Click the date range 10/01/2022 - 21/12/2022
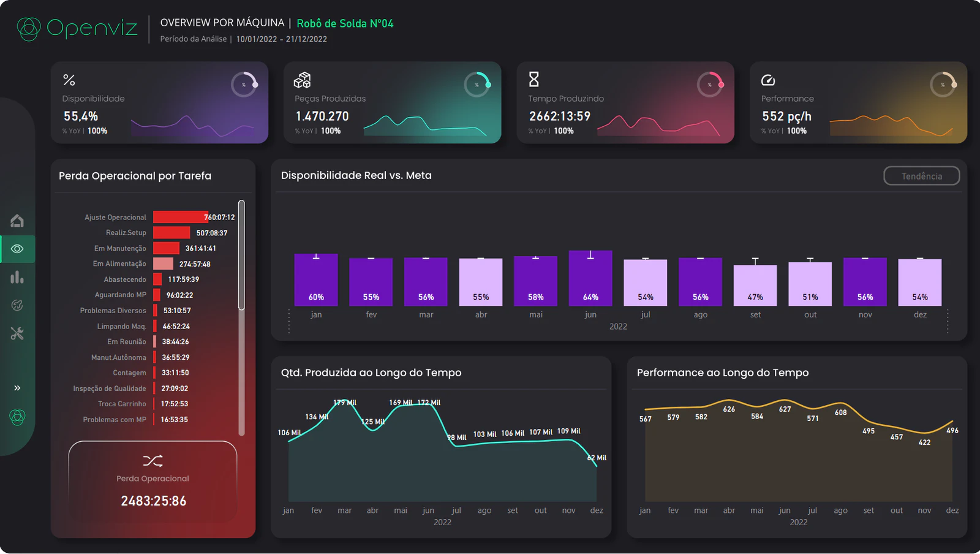980x554 pixels. click(x=282, y=39)
